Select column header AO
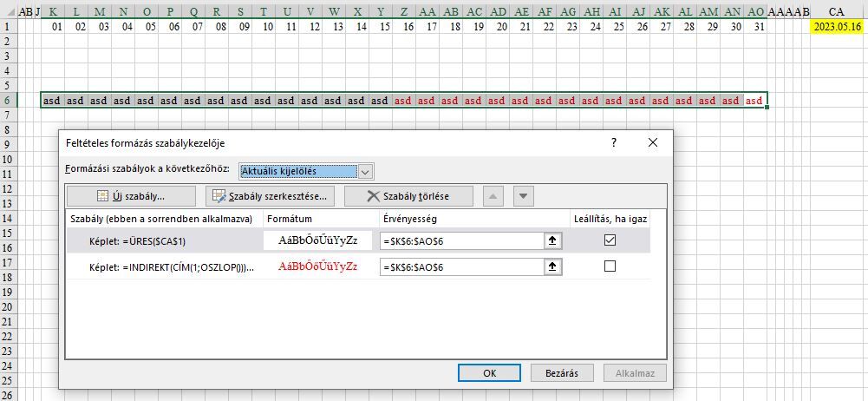The height and width of the screenshot is (401, 868). (x=755, y=11)
